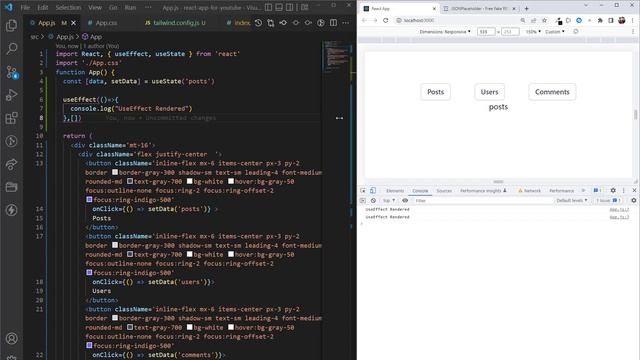The height and width of the screenshot is (360, 640).
Task: Open the View menu in VS Code
Action: 95,7
